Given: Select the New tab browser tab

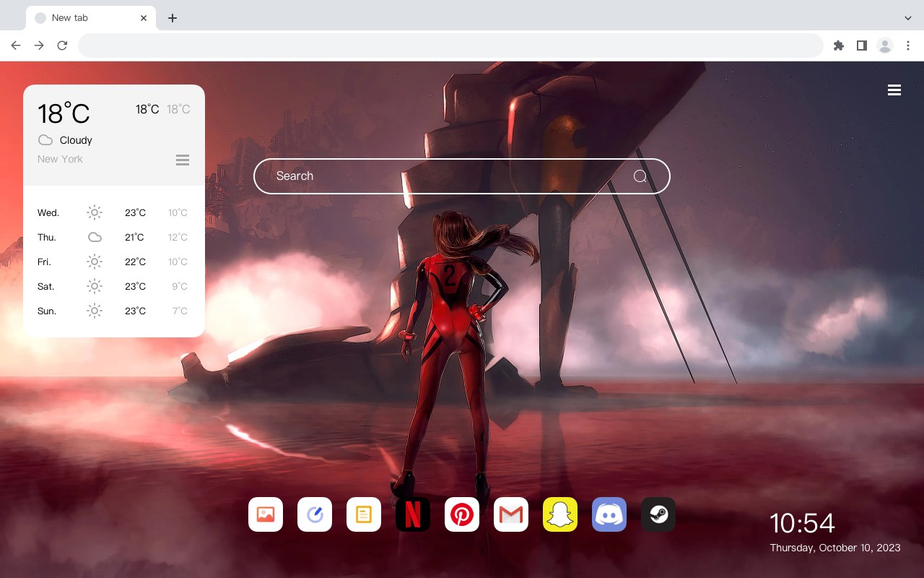Looking at the screenshot, I should (91, 18).
